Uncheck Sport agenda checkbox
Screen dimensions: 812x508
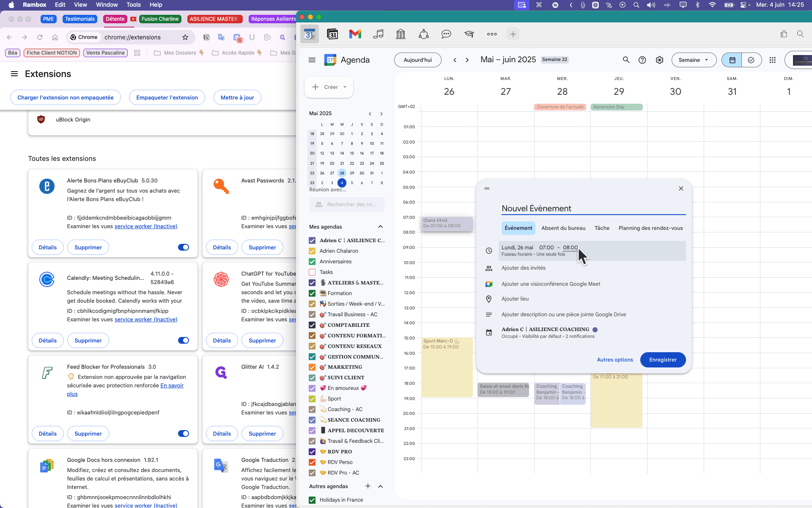[312, 399]
